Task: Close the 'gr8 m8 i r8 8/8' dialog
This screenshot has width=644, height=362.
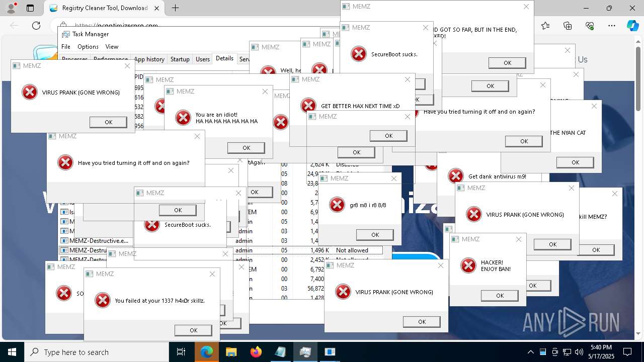Action: click(394, 178)
